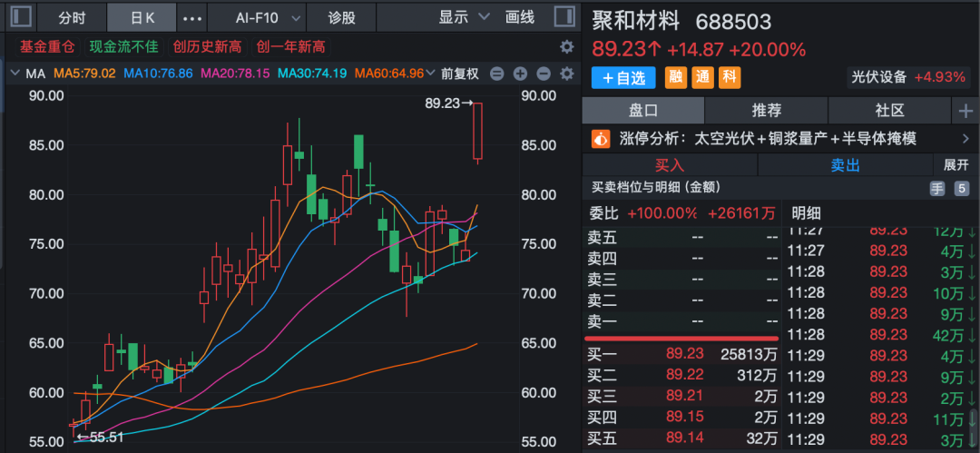The width and height of the screenshot is (980, 453).
Task: Click the 创历史新高 tag
Action: coord(209,46)
